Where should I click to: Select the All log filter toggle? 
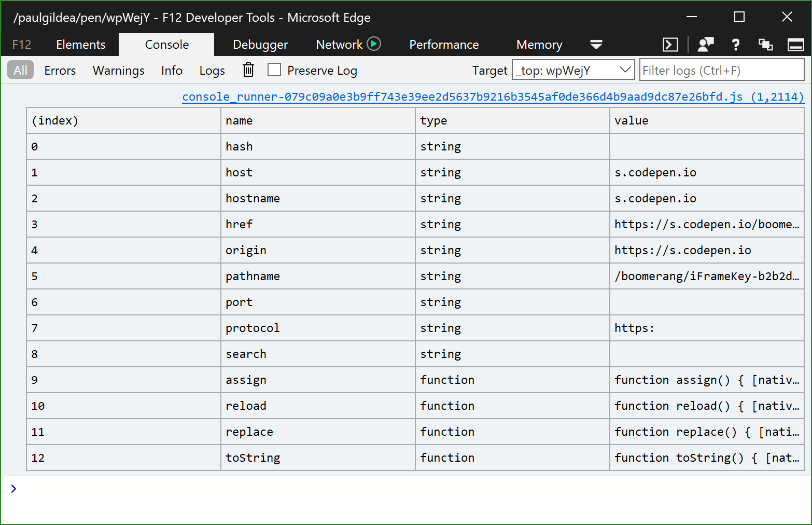(x=20, y=70)
